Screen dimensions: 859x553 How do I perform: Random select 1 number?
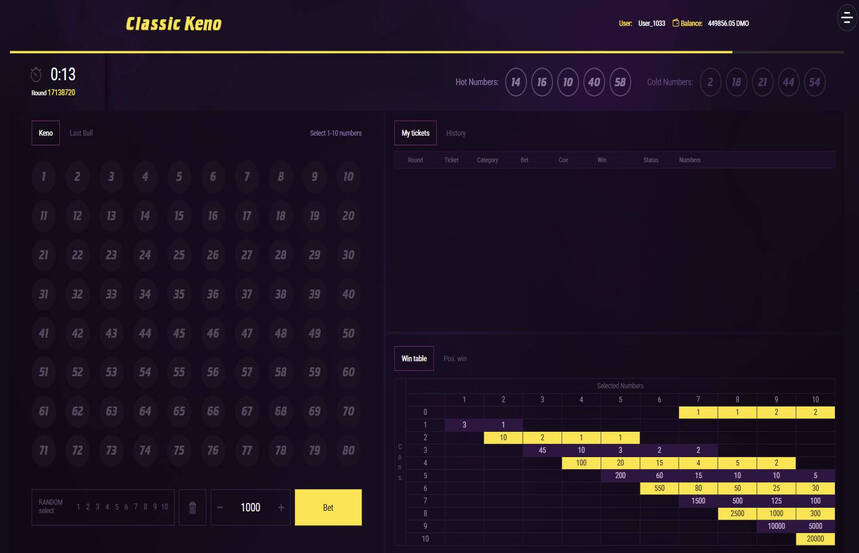pyautogui.click(x=78, y=507)
